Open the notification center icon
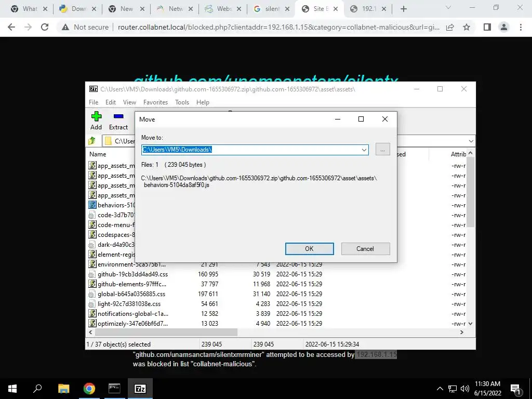Viewport: 532px width, 399px height. pyautogui.click(x=516, y=389)
